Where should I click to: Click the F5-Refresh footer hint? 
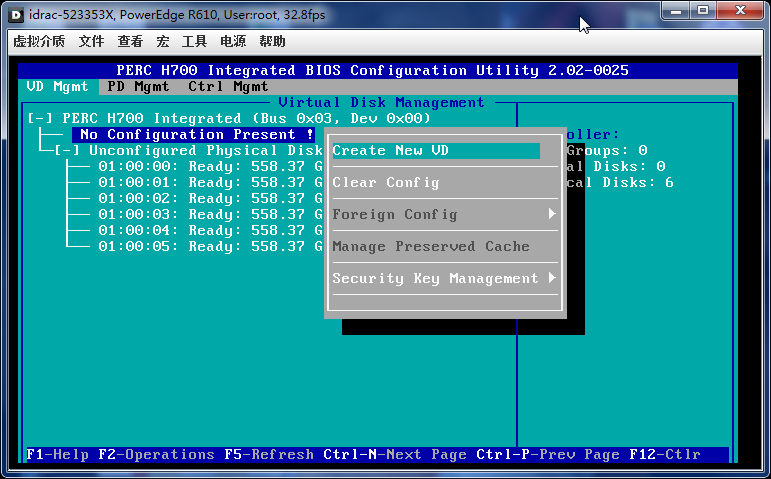[x=269, y=454]
